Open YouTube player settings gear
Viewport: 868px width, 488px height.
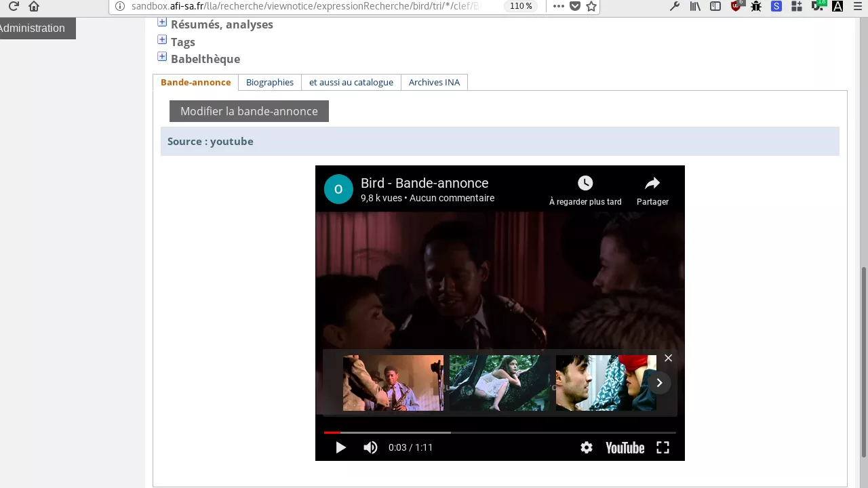(x=587, y=447)
